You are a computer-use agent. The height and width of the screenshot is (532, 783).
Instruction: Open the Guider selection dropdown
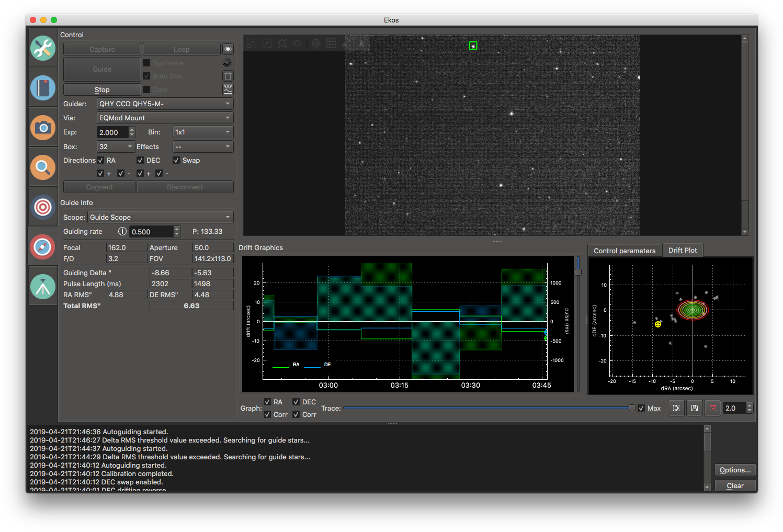click(165, 103)
